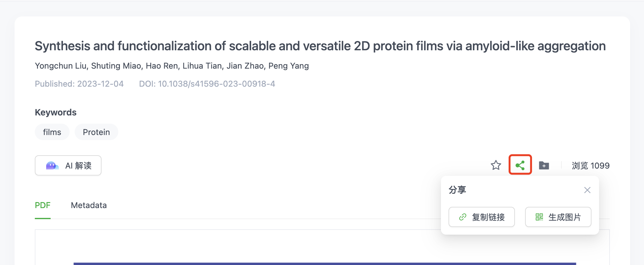The width and height of the screenshot is (644, 265).
Task: Click author Jian Zhao
Action: click(x=245, y=66)
